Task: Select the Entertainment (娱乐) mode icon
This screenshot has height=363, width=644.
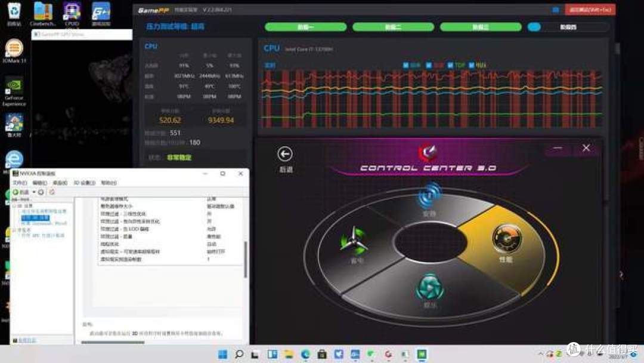Action: [430, 287]
